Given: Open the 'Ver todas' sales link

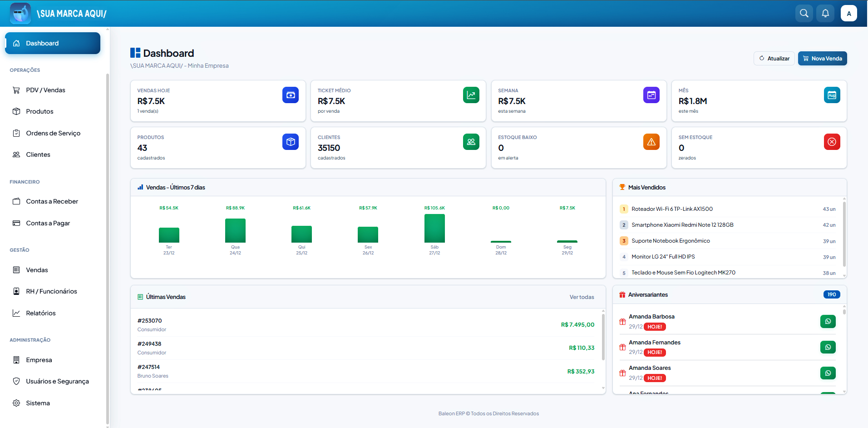Looking at the screenshot, I should (x=582, y=297).
